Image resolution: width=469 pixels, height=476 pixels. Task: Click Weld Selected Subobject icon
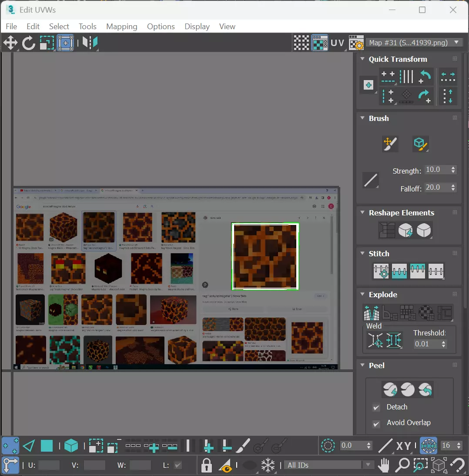[x=394, y=340]
